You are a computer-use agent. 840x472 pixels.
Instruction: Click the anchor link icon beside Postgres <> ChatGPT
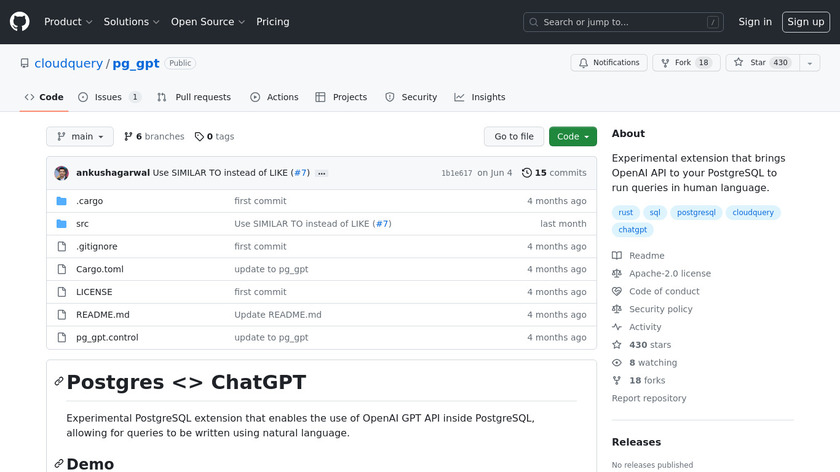coord(59,381)
